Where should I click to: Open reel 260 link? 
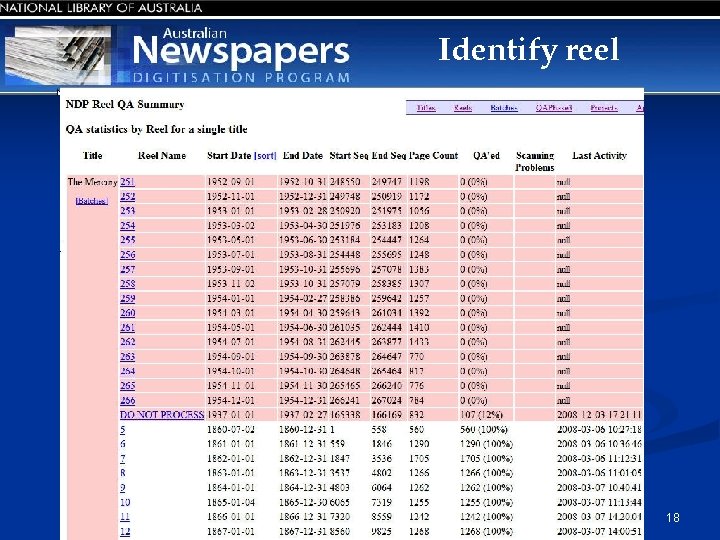[127, 313]
